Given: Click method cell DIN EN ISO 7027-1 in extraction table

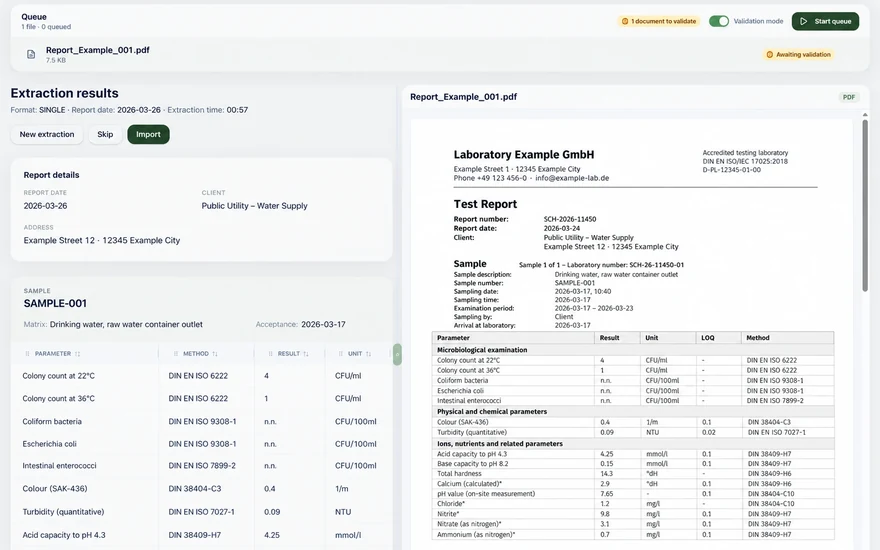Looking at the screenshot, I should tap(201, 512).
